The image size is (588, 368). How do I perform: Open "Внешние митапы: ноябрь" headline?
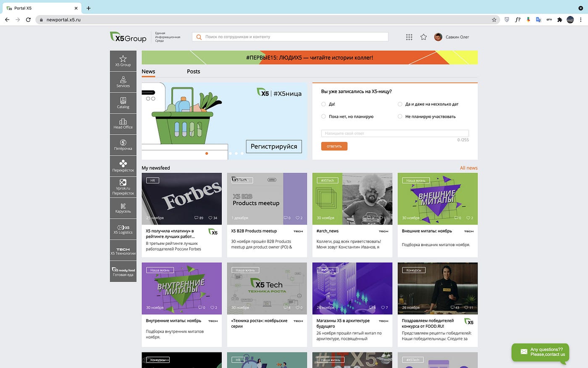pos(427,231)
